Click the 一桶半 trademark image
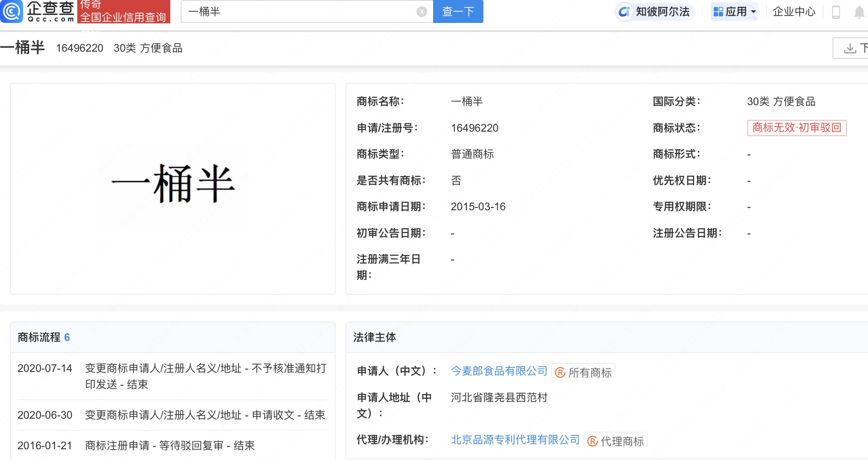The height and width of the screenshot is (460, 868). (173, 183)
